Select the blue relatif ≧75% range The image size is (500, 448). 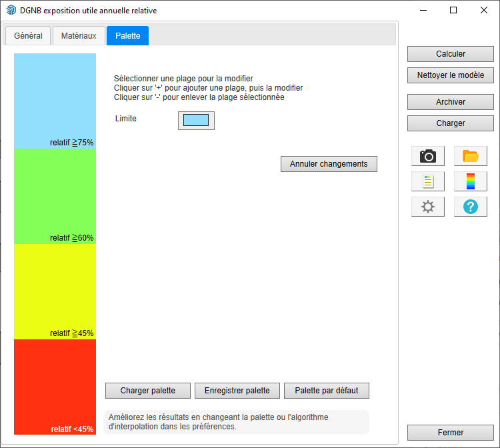tap(55, 101)
